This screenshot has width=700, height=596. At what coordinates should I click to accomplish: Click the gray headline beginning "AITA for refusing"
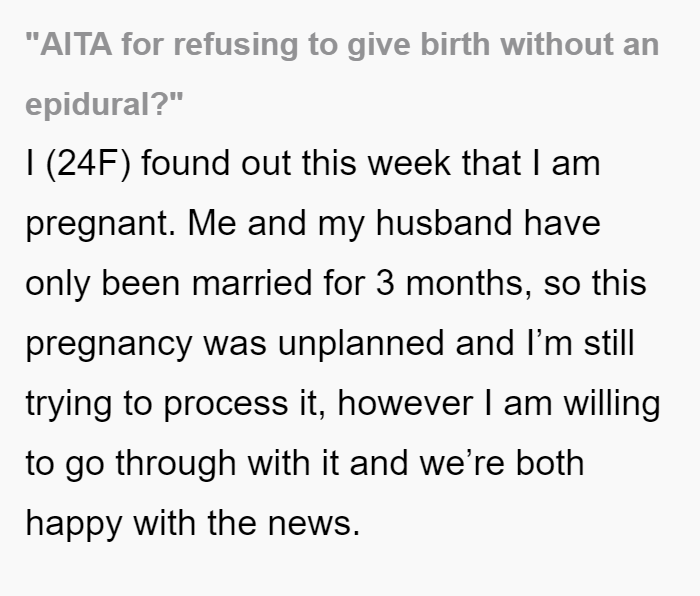tap(342, 74)
